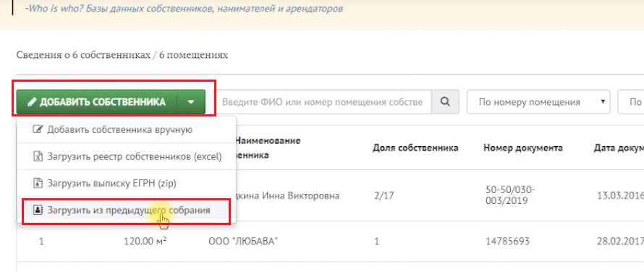
Task: Click the zip archive icon in menu
Action: 38,183
